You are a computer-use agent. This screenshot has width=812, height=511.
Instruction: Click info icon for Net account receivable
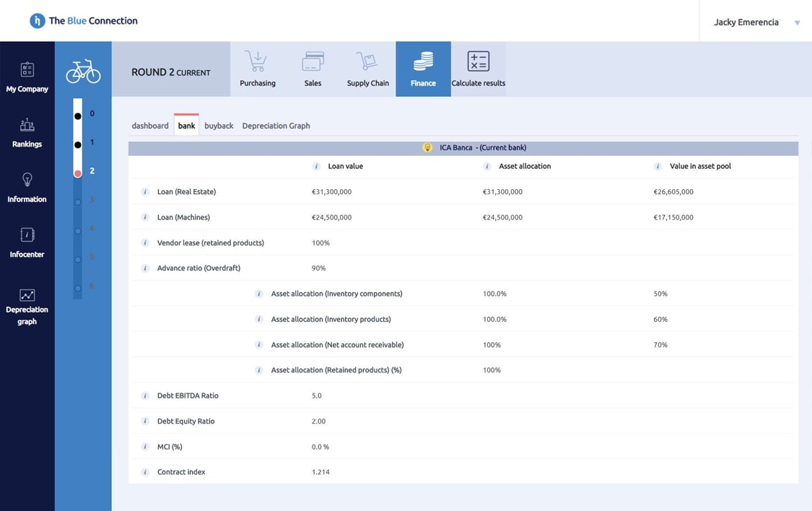tap(259, 345)
